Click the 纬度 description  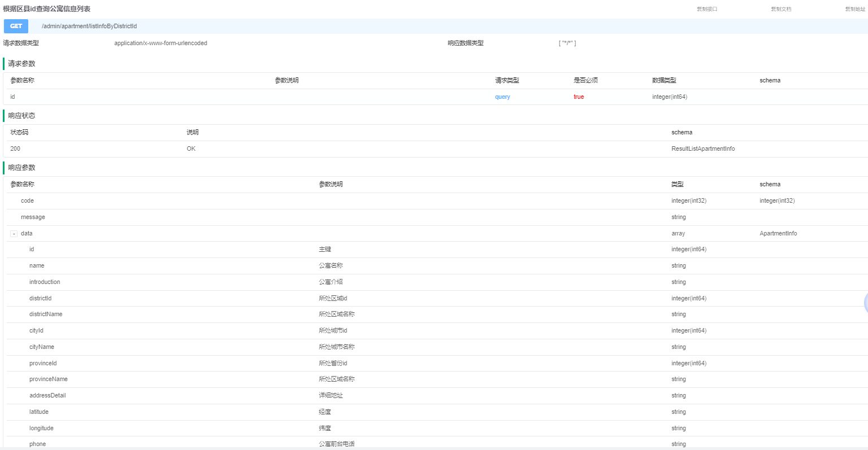tap(325, 429)
